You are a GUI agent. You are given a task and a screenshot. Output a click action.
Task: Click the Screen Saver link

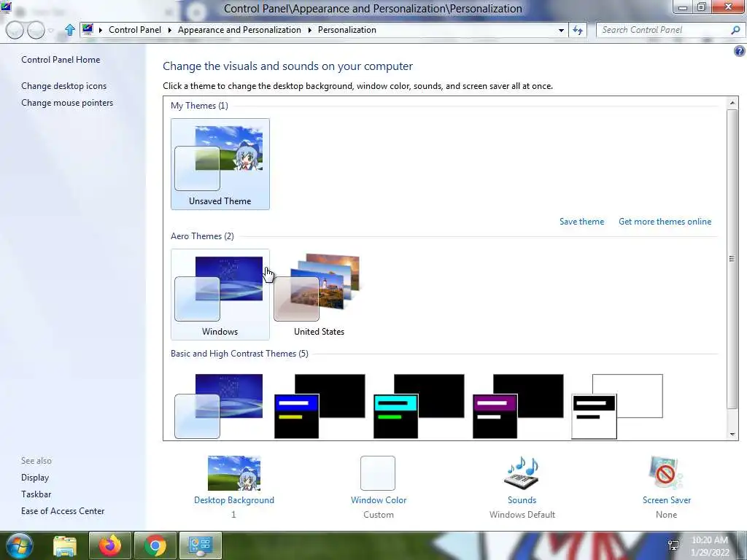point(667,500)
